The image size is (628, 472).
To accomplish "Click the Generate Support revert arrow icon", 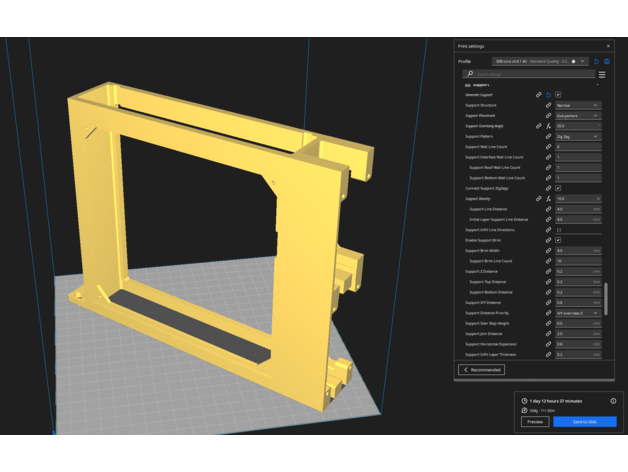I will 548,94.
